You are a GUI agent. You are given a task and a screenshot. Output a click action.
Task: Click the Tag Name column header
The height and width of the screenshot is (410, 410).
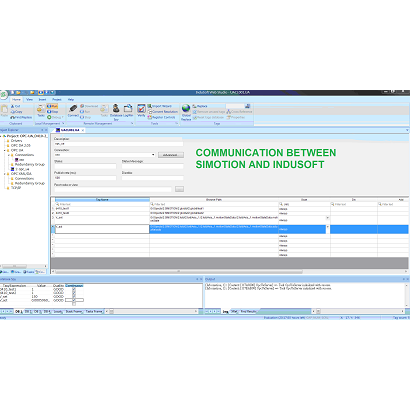point(102,200)
